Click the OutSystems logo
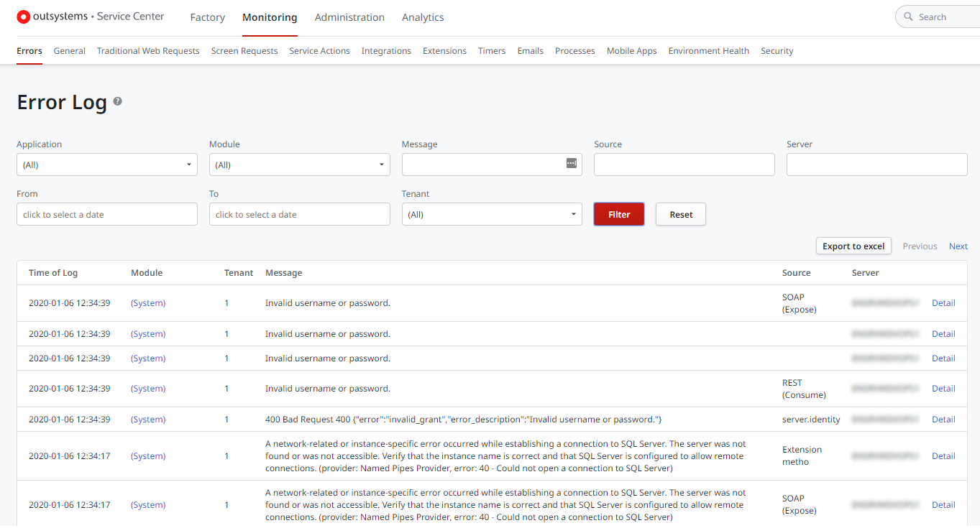This screenshot has height=528, width=980. click(24, 17)
